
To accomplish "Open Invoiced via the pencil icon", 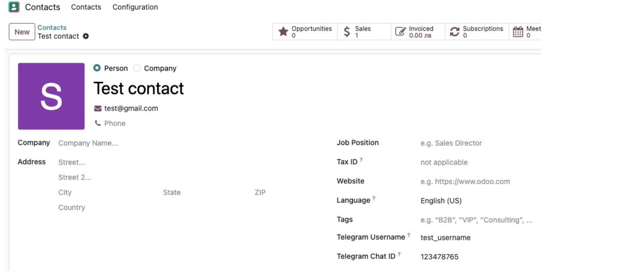I will [x=400, y=32].
